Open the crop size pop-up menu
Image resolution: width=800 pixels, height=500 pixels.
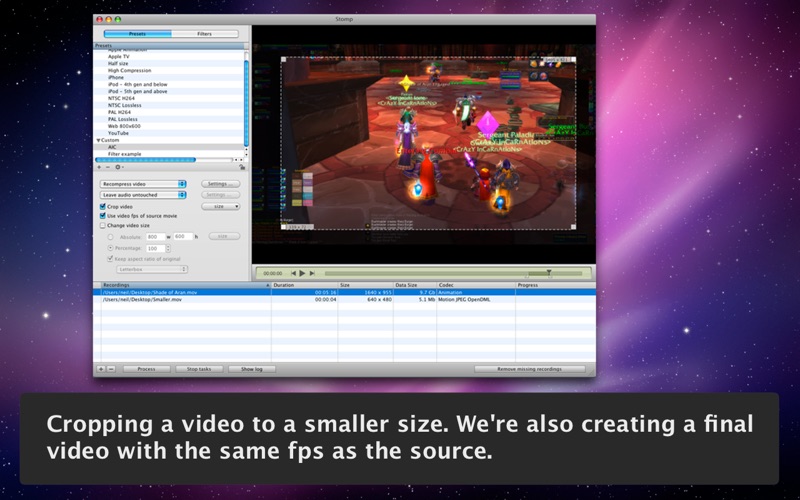220,207
